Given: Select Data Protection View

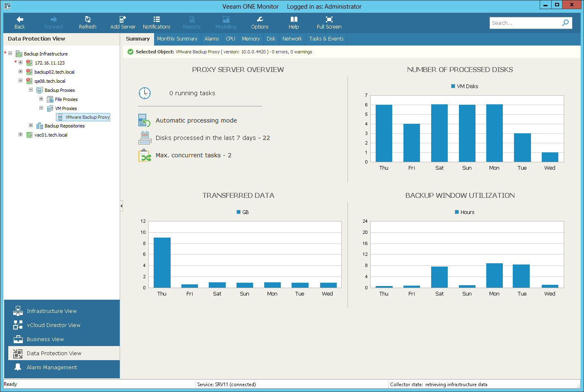Looking at the screenshot, I should pyautogui.click(x=64, y=353).
